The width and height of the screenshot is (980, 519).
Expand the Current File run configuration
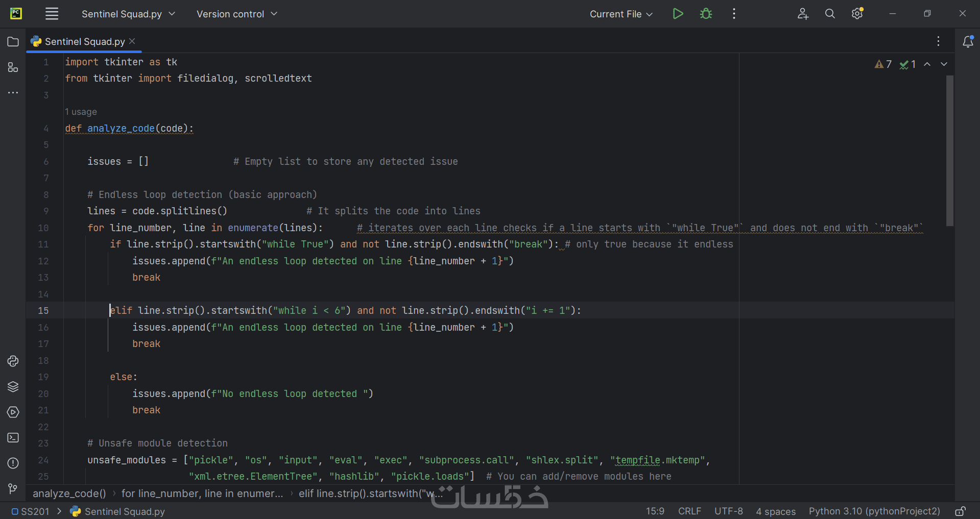pyautogui.click(x=620, y=14)
